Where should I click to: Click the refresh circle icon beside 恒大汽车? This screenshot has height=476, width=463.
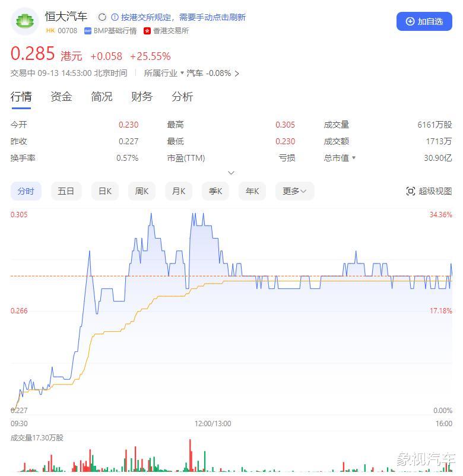[102, 17]
